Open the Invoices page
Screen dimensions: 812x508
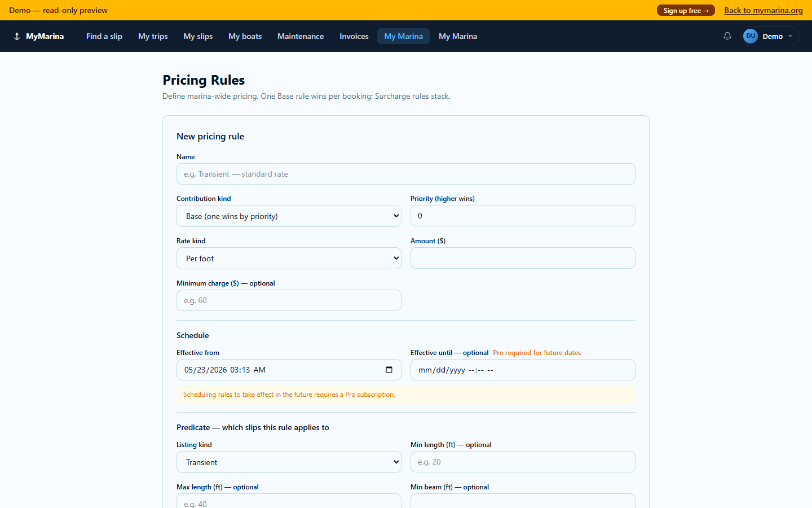click(x=354, y=36)
